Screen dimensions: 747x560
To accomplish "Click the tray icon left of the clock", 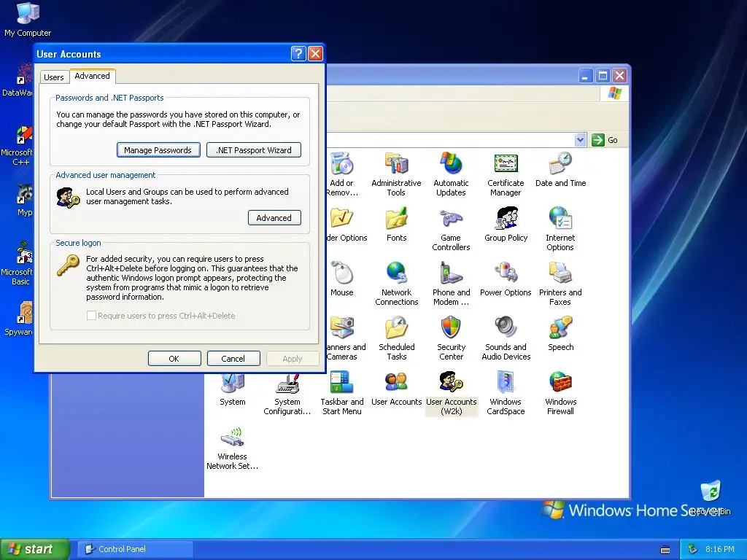I will pos(692,549).
